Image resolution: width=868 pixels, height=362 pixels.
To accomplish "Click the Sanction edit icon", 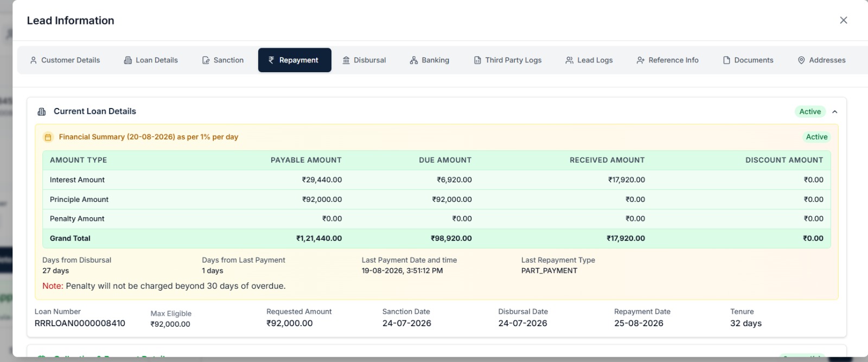I will coord(206,60).
